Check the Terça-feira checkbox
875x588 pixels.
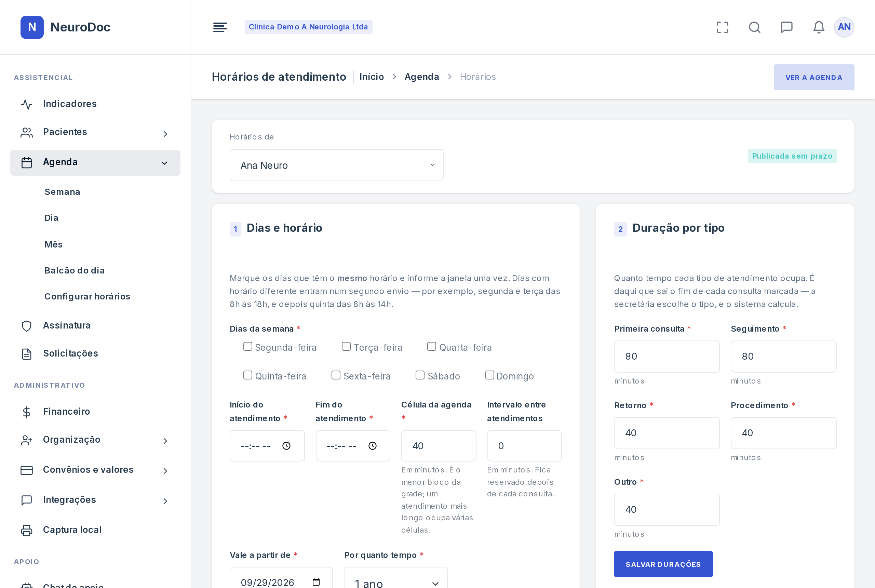(x=346, y=346)
